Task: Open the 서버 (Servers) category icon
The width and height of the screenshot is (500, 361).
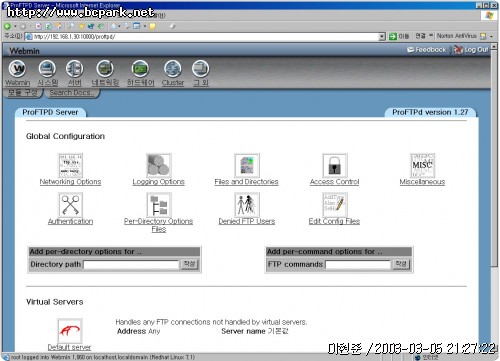Action: 74,69
